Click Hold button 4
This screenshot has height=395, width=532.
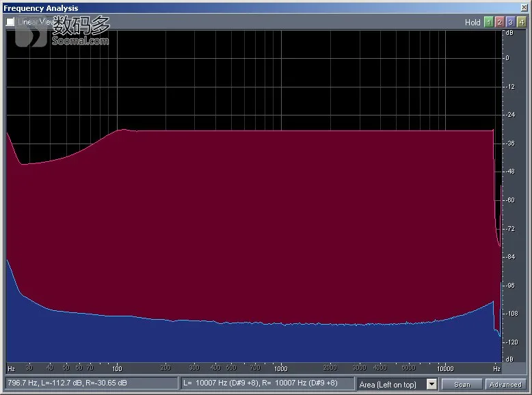tap(522, 23)
